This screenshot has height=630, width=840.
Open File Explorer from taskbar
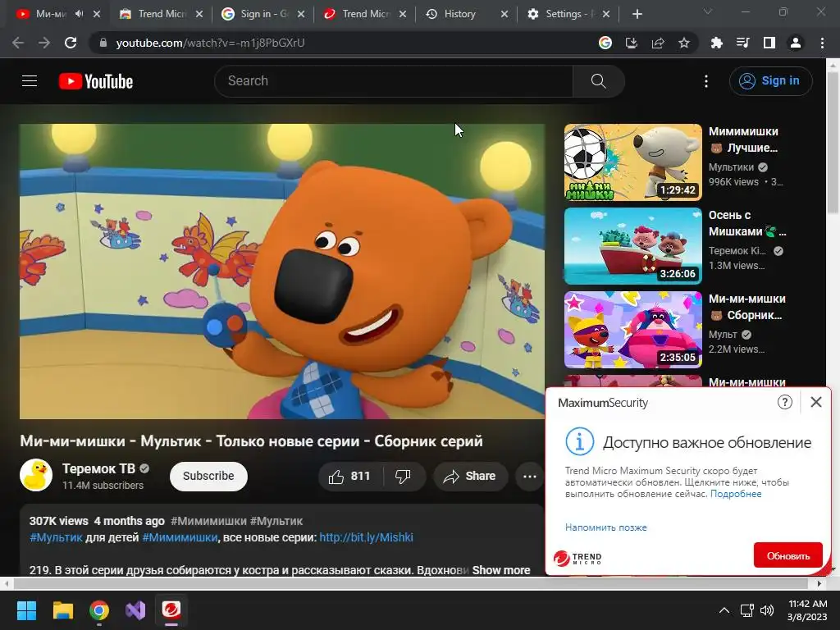point(62,610)
